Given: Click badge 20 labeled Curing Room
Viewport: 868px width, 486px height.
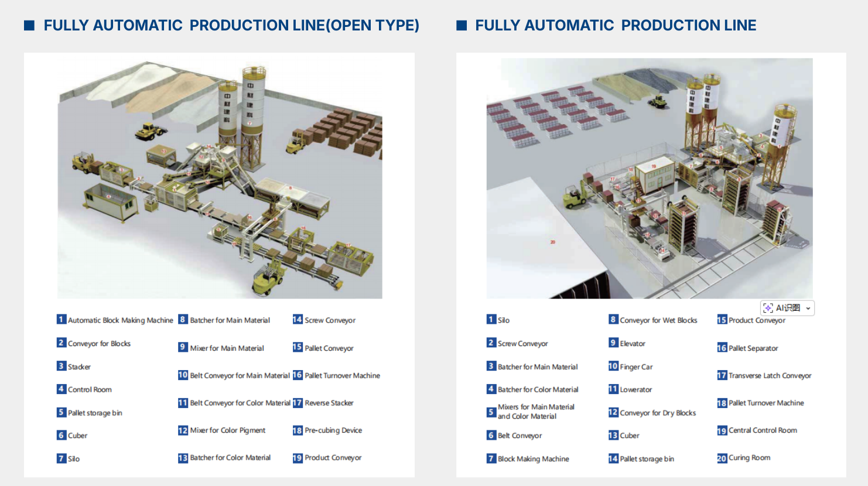Looking at the screenshot, I should 722,458.
